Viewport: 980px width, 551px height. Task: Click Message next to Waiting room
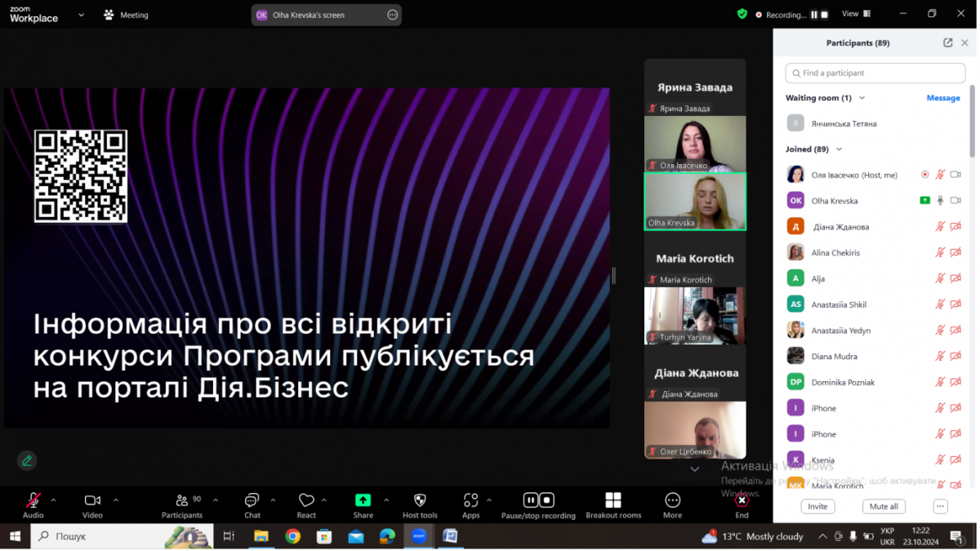pos(943,98)
